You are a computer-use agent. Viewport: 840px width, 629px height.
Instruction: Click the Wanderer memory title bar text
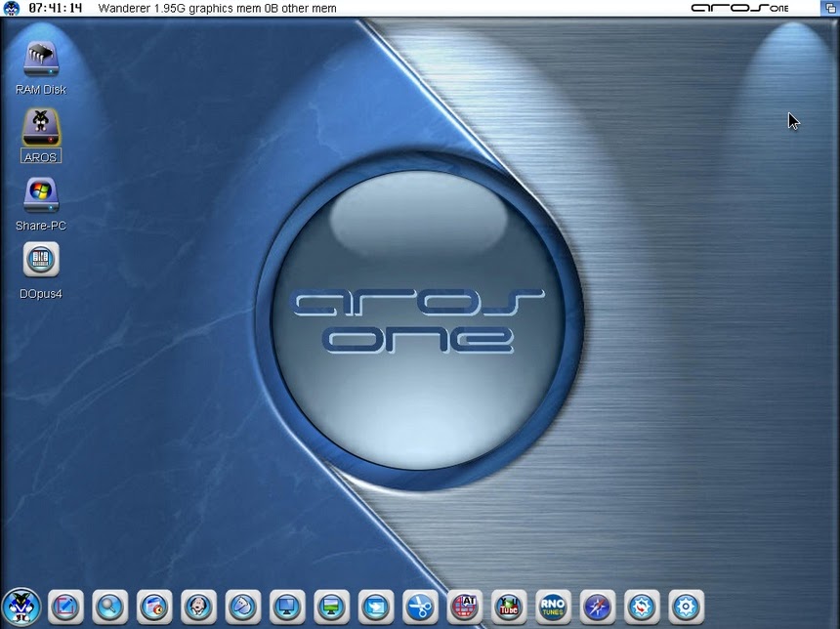217,9
